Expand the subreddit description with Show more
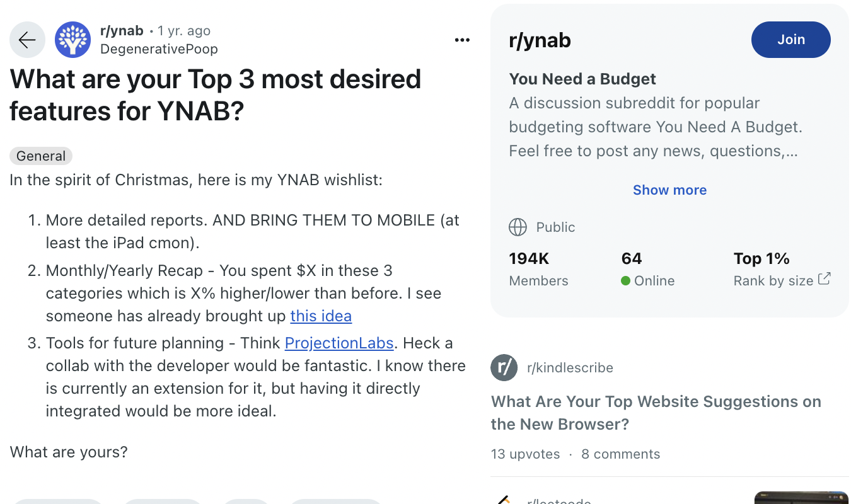The width and height of the screenshot is (851, 504). (x=669, y=190)
